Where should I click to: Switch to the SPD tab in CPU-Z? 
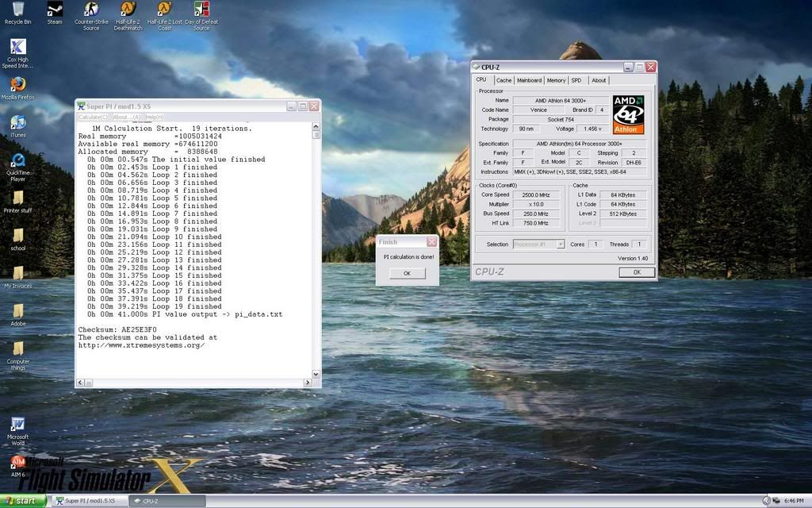[x=576, y=80]
